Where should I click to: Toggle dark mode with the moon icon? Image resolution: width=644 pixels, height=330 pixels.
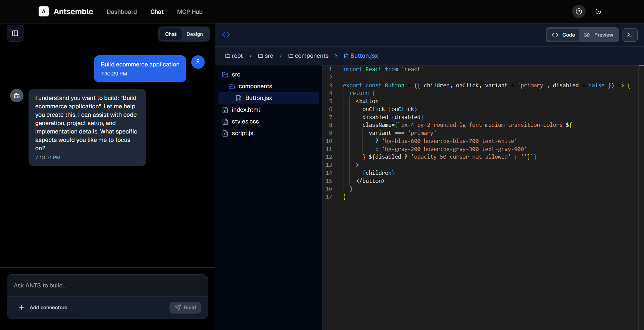pyautogui.click(x=598, y=11)
